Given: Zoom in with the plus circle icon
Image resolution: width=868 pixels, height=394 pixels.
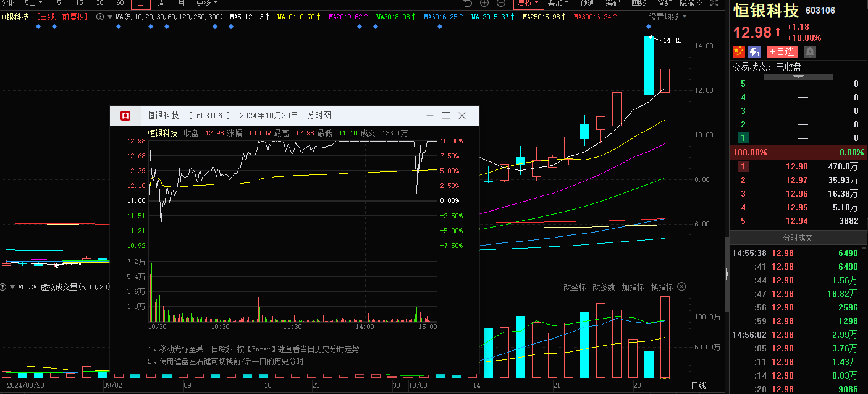Looking at the screenshot, I should click(x=484, y=3).
